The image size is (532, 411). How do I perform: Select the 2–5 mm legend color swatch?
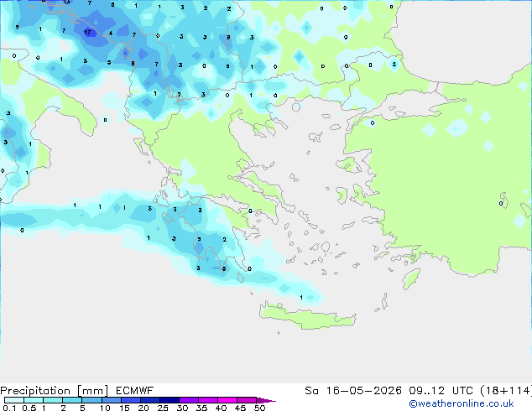coord(72,400)
